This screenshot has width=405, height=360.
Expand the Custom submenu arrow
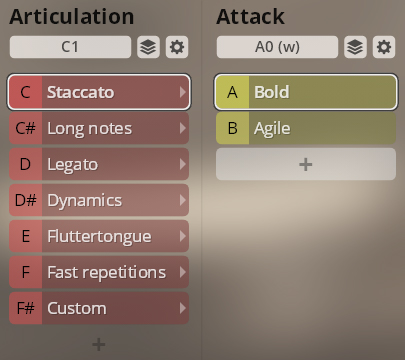click(182, 308)
